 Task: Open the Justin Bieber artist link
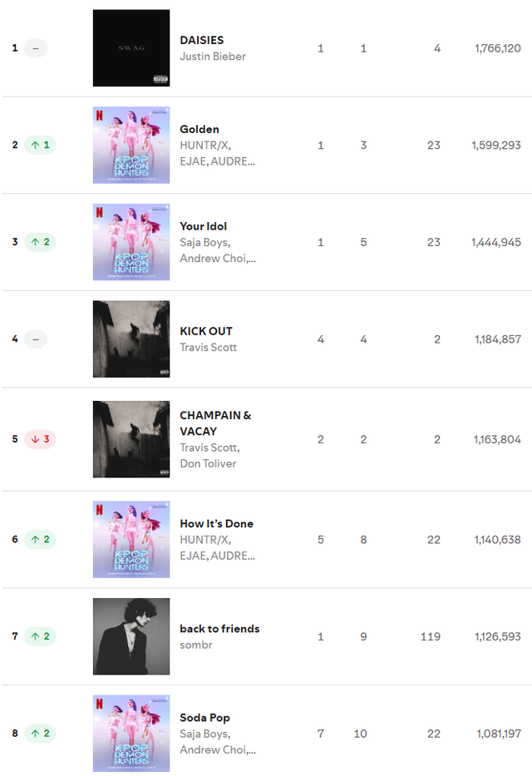[x=213, y=57]
